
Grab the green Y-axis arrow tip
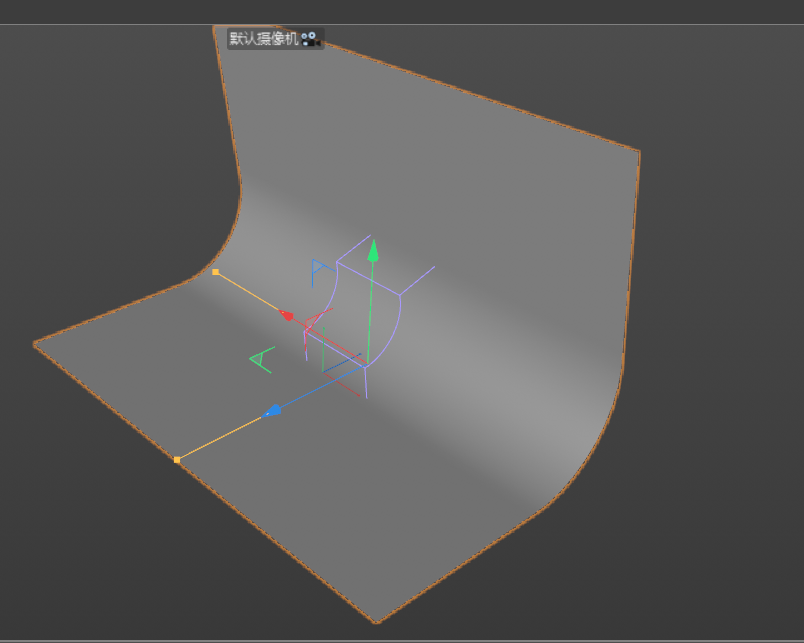click(x=373, y=249)
